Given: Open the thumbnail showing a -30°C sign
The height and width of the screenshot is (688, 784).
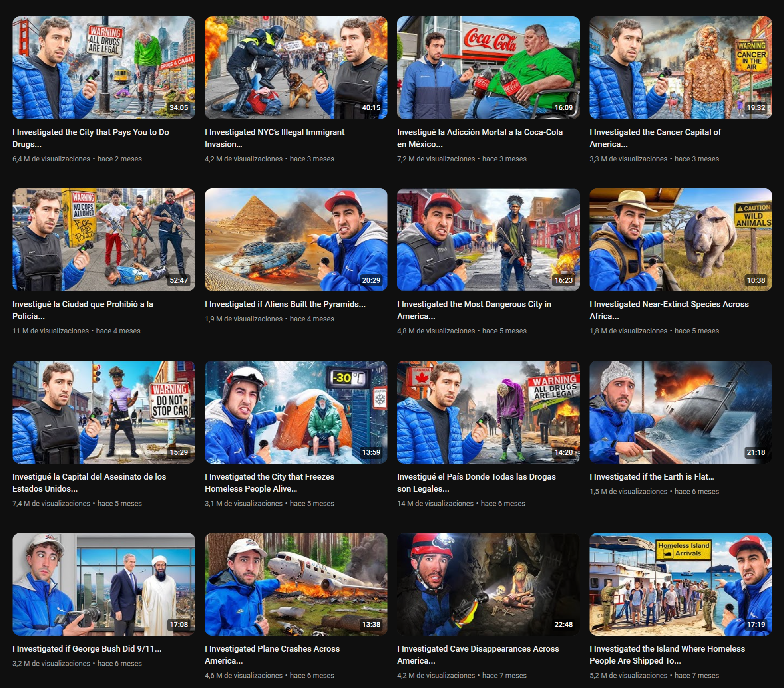Looking at the screenshot, I should pyautogui.click(x=296, y=412).
